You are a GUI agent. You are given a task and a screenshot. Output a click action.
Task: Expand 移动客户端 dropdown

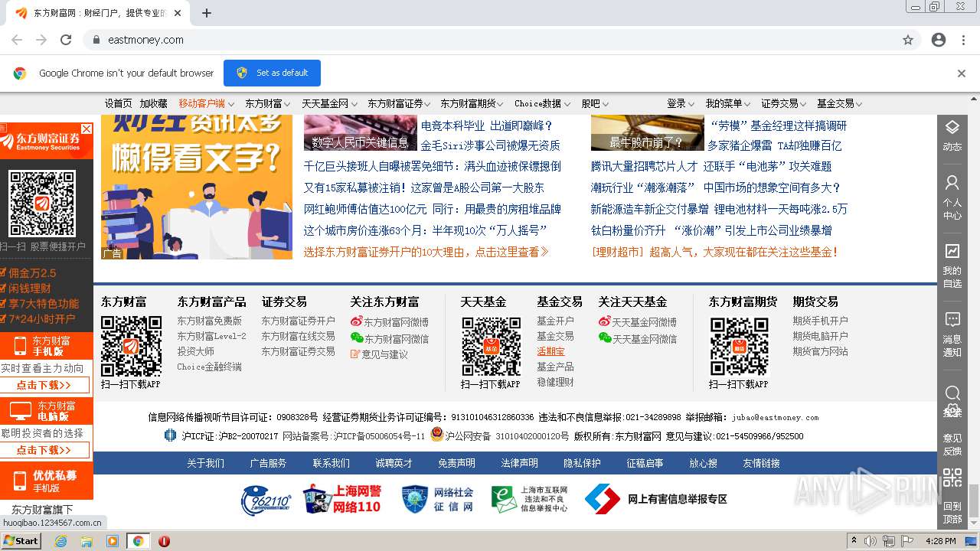[x=206, y=103]
